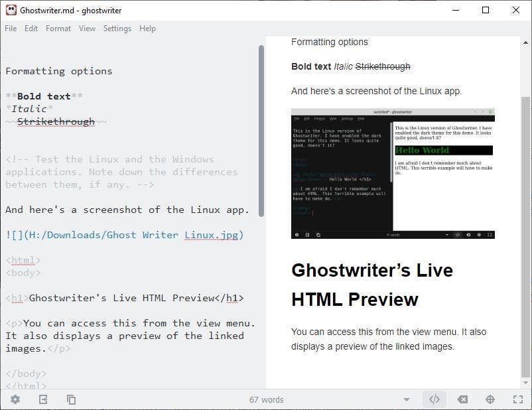Screen dimensions: 532x410
Task: Click the image link markdown line in editor
Action: [125, 235]
